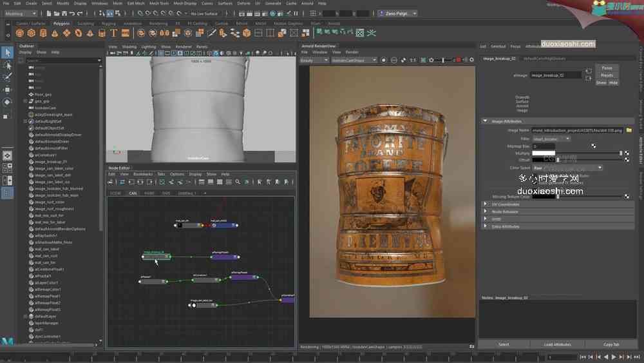Activate the Move tool in toolbox
The height and width of the screenshot is (363, 644).
(x=7, y=90)
